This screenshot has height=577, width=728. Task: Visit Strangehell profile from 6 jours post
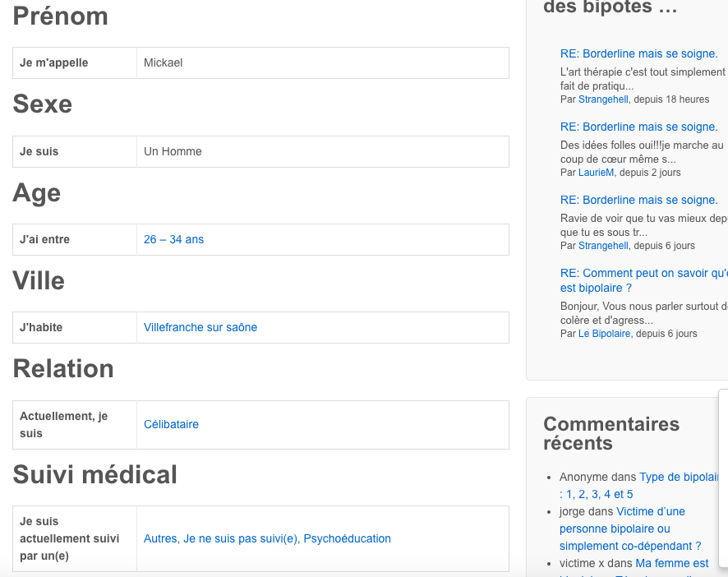(603, 245)
